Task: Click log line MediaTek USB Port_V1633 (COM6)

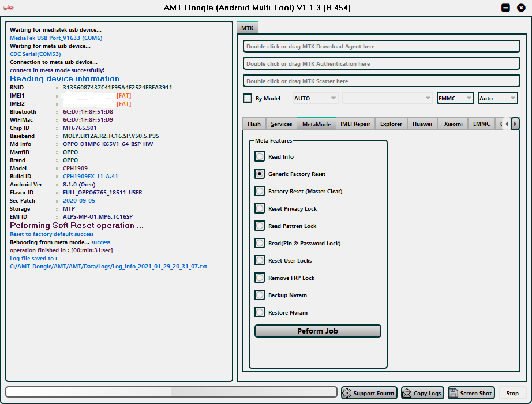Action: point(56,38)
